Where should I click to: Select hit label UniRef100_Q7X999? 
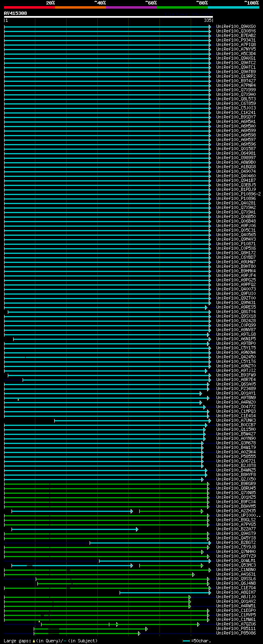coord(236,90)
